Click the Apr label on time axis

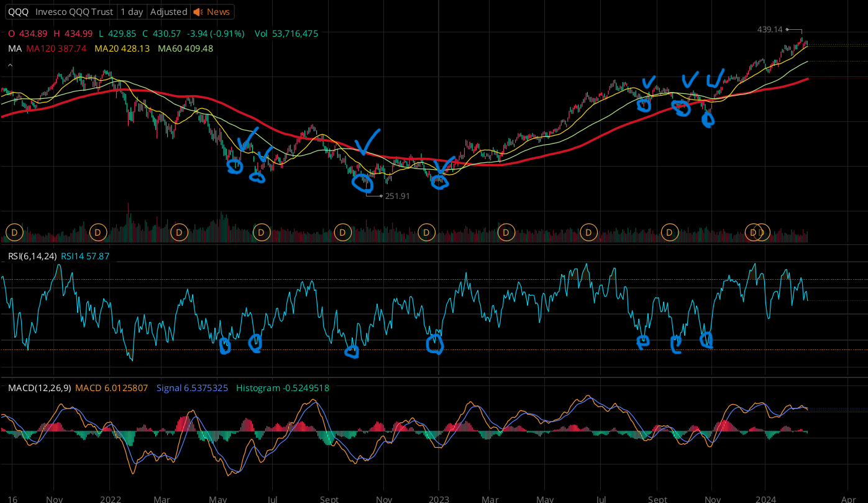coord(848,499)
